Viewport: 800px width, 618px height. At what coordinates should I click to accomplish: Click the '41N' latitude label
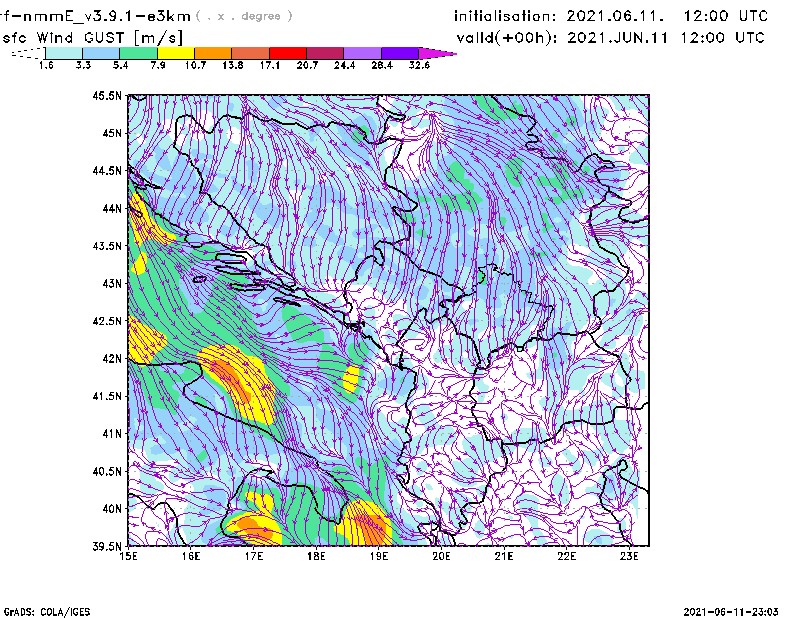pos(112,434)
